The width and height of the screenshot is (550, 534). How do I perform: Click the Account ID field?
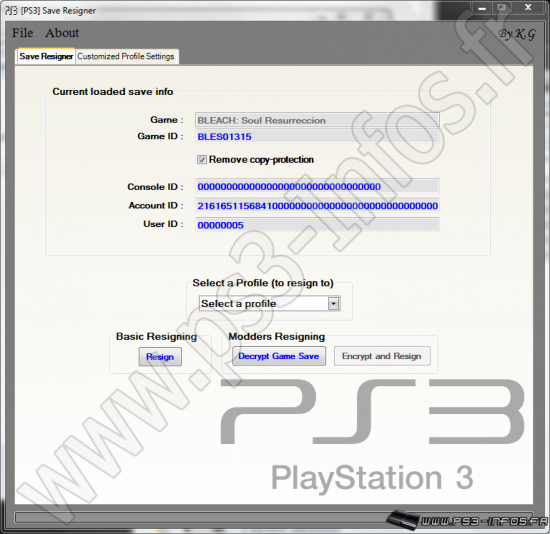(317, 206)
